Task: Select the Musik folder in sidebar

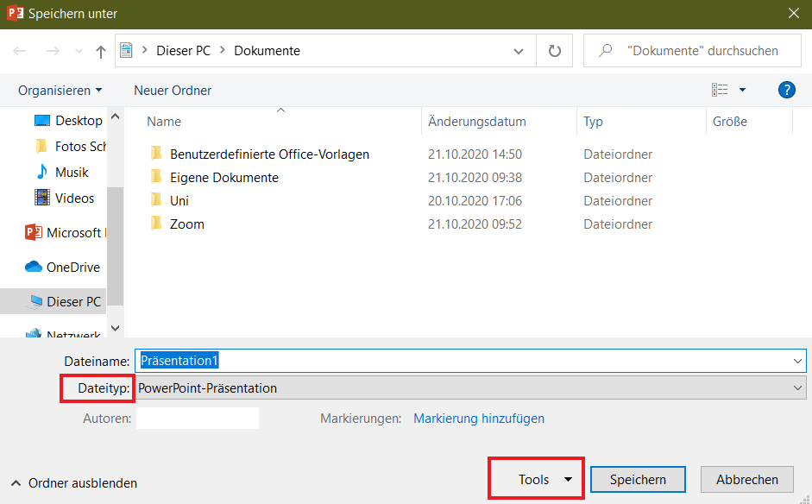Action: tap(72, 172)
